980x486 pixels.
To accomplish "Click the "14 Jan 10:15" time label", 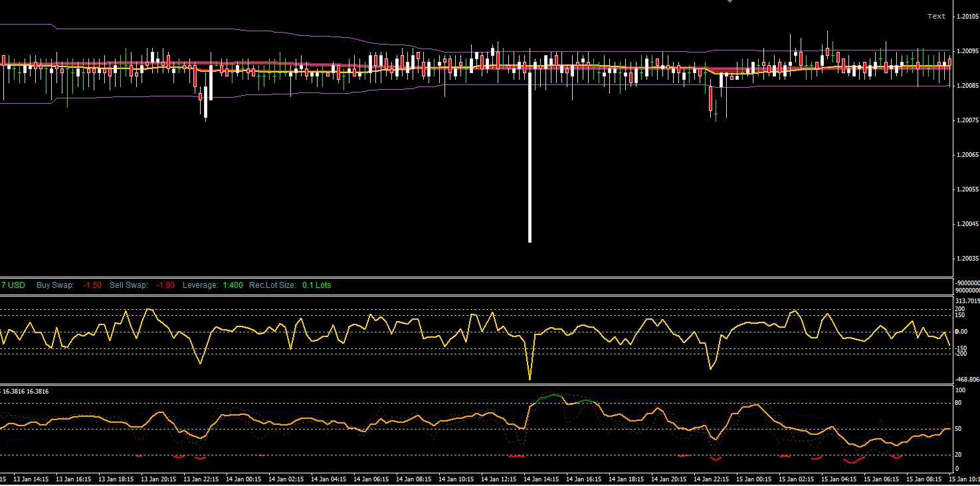I will coord(456,479).
